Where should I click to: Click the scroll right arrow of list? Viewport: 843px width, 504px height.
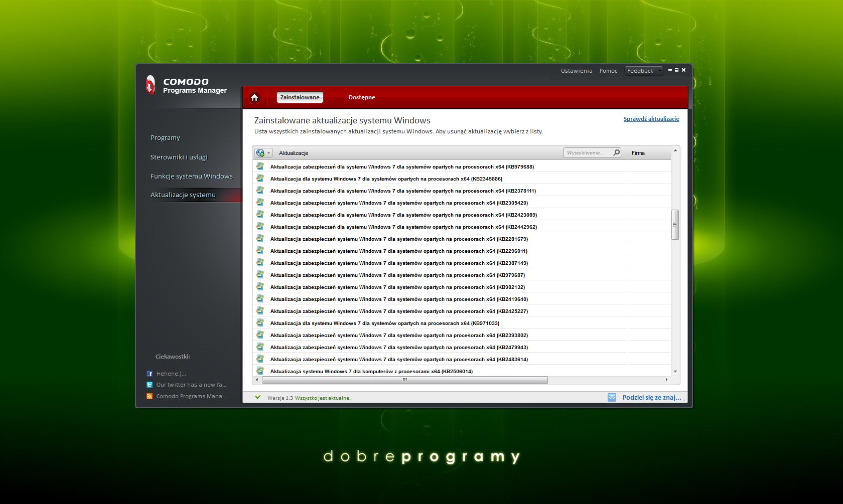click(666, 380)
